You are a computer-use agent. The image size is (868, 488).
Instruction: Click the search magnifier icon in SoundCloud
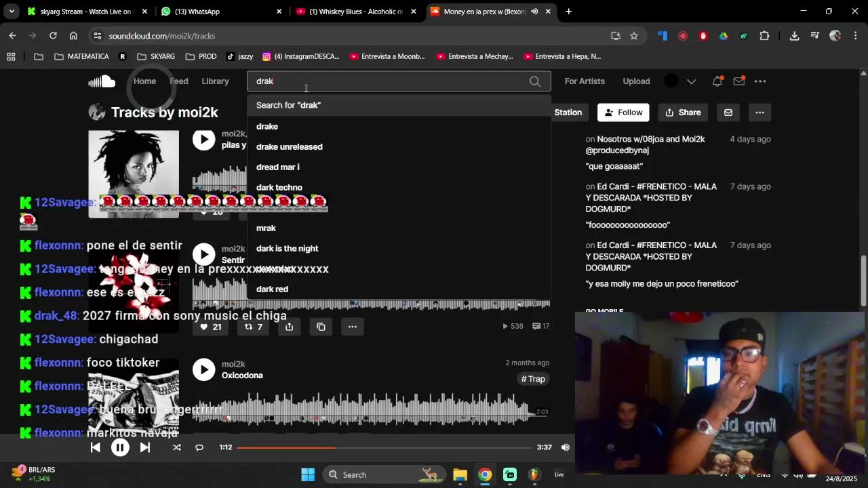pyautogui.click(x=535, y=81)
